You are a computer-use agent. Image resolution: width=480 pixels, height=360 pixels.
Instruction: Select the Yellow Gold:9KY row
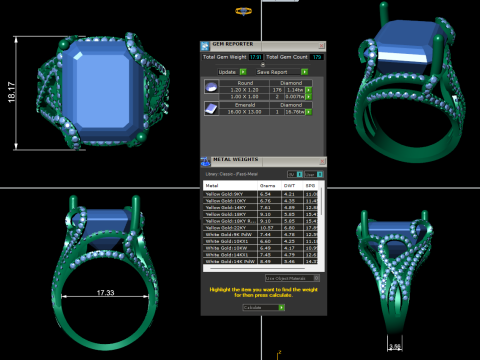tap(260, 194)
